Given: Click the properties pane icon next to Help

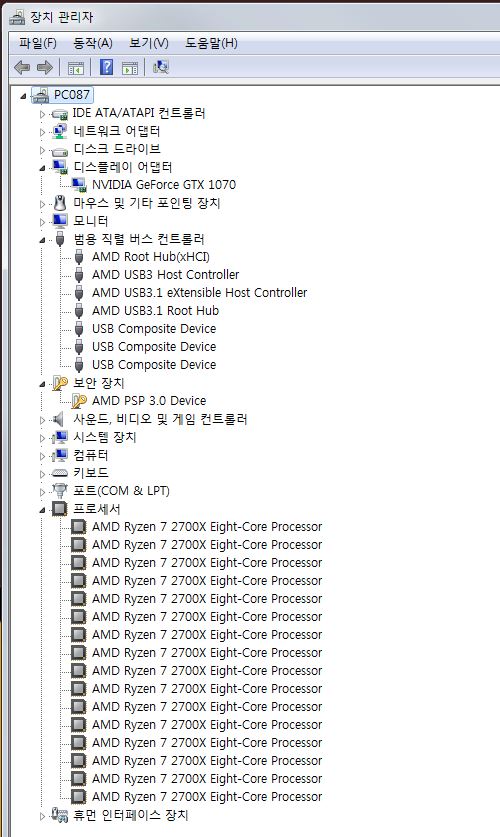Looking at the screenshot, I should click(130, 68).
